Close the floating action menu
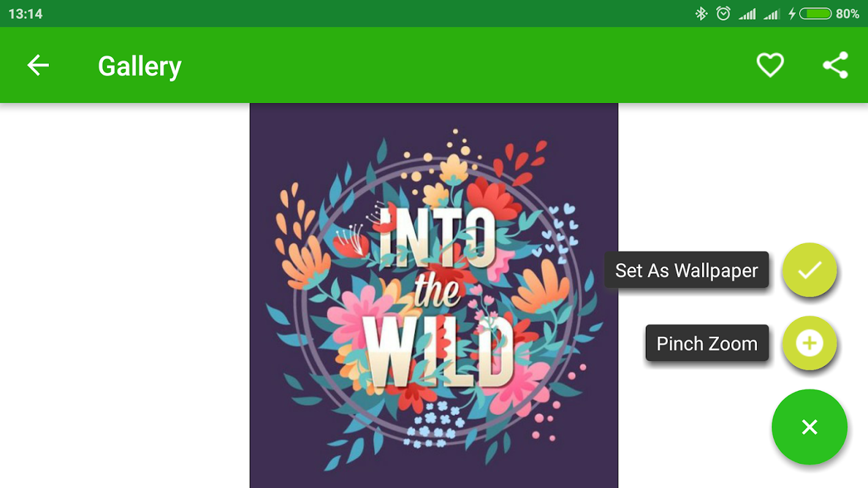This screenshot has width=868, height=488. (809, 427)
